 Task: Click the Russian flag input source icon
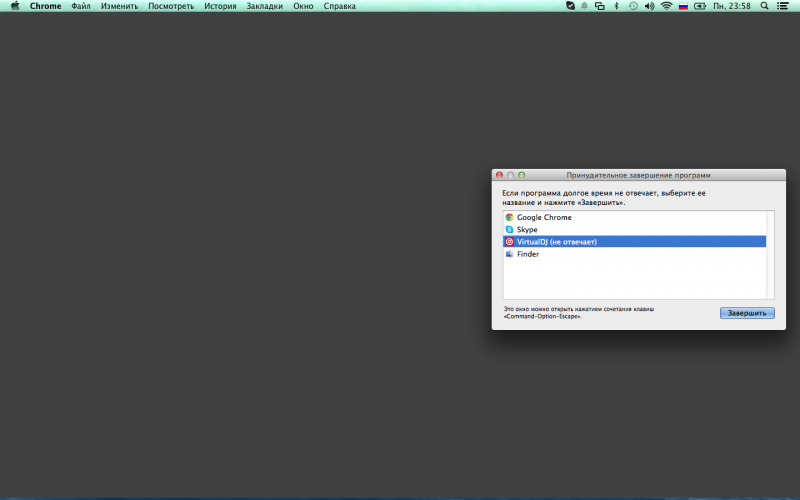tap(683, 6)
